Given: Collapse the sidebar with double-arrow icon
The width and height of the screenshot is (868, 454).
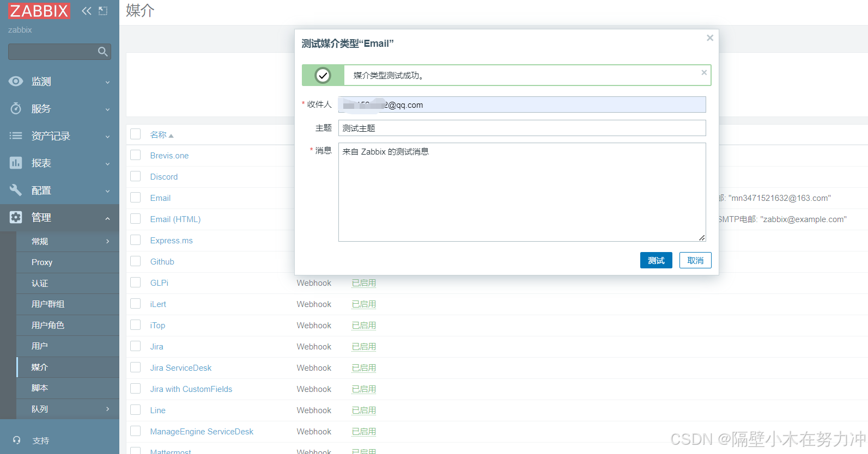Looking at the screenshot, I should point(87,11).
